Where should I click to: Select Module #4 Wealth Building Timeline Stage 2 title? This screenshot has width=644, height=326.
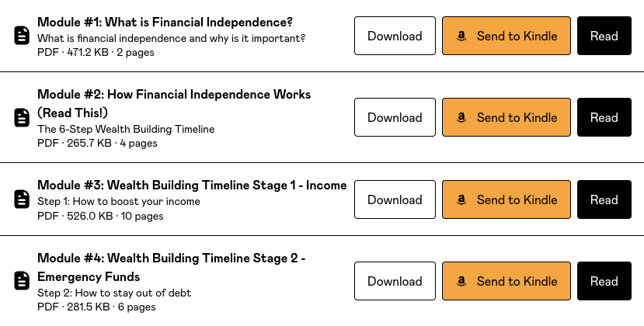click(171, 258)
